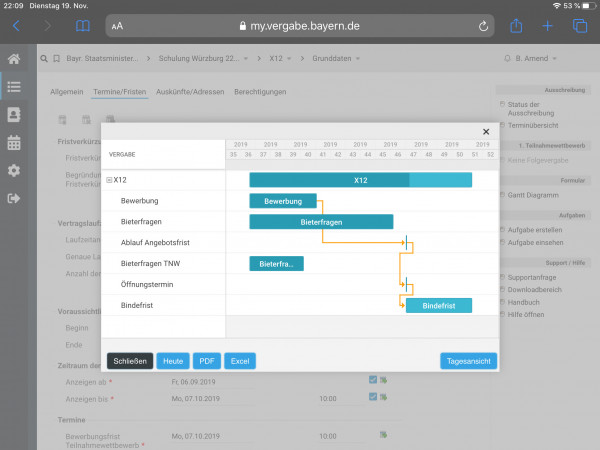
Task: Reload the page in Safari
Action: [x=484, y=26]
